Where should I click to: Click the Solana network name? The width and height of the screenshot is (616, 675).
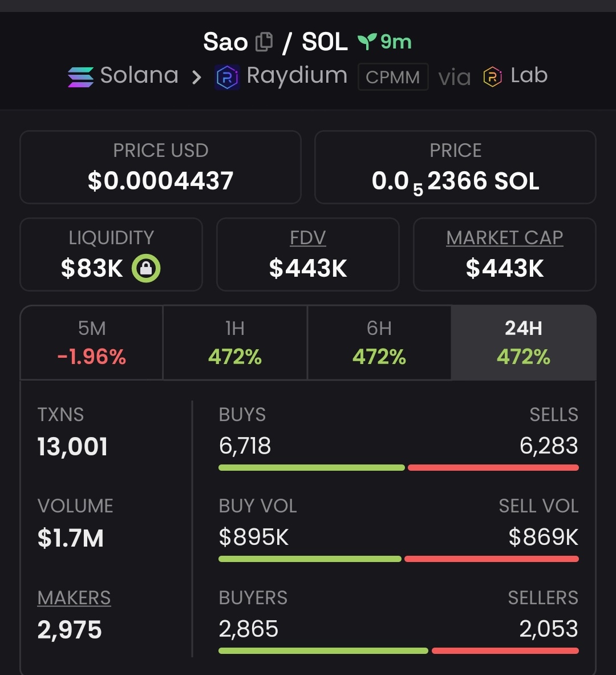click(139, 76)
